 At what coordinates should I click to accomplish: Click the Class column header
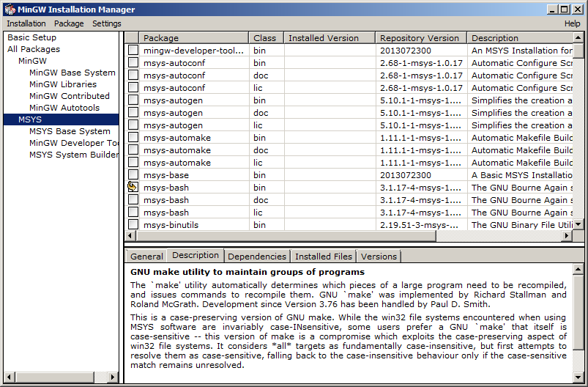coord(264,38)
